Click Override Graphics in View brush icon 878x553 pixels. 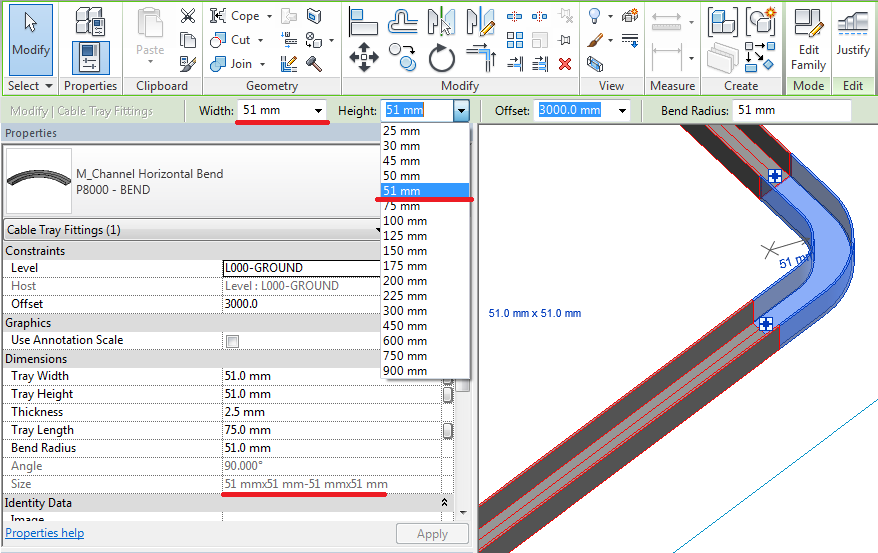[x=595, y=40]
